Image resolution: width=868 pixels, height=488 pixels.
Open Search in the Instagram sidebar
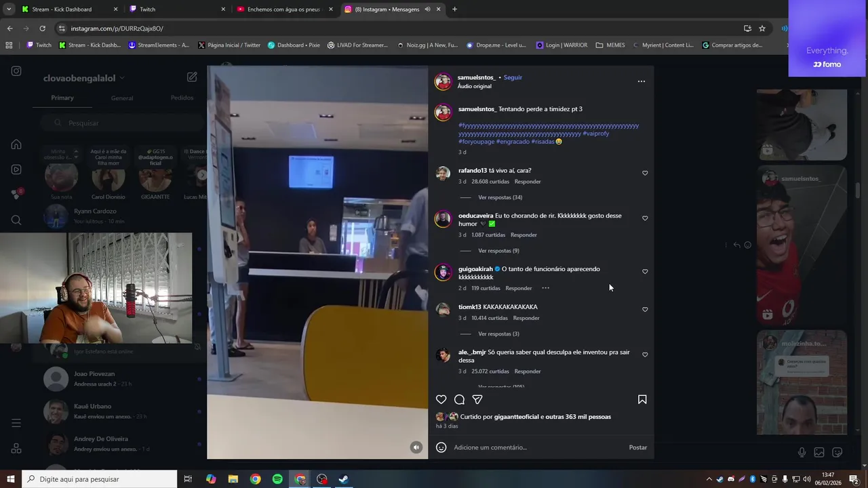pos(16,220)
